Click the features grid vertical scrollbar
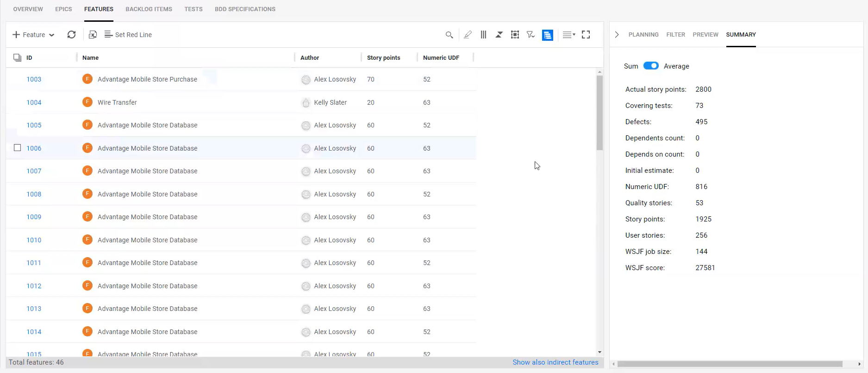 [x=599, y=113]
